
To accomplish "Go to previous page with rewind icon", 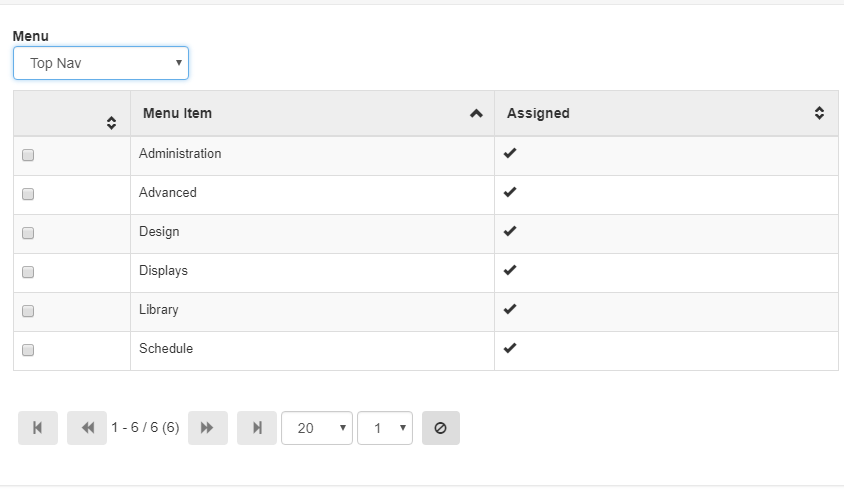I will pyautogui.click(x=87, y=428).
